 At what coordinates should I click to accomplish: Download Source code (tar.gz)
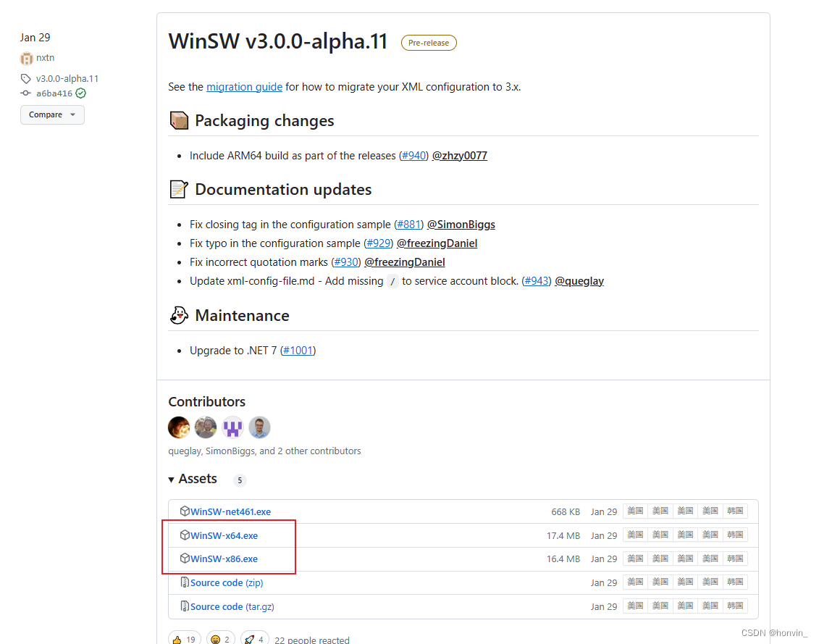[x=232, y=607]
